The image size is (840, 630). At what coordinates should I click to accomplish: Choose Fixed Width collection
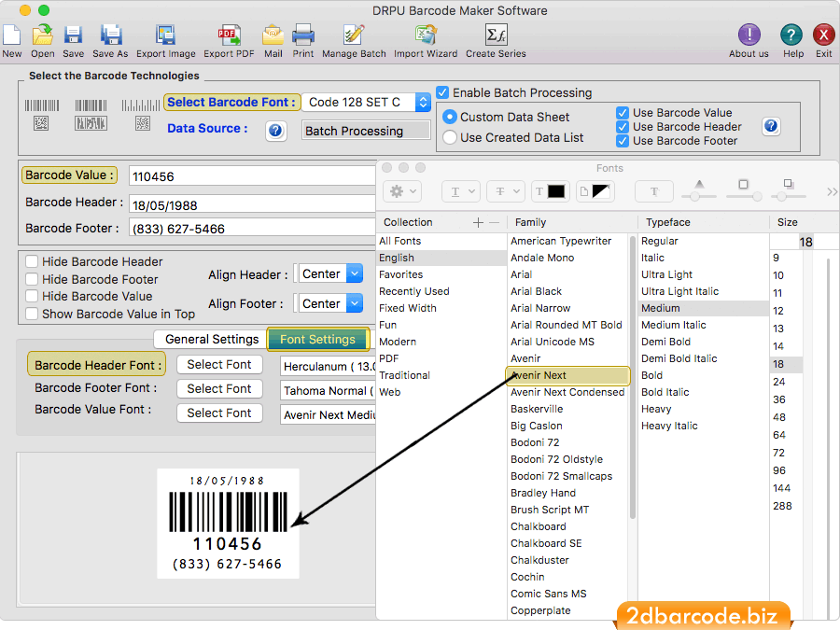coord(441,308)
